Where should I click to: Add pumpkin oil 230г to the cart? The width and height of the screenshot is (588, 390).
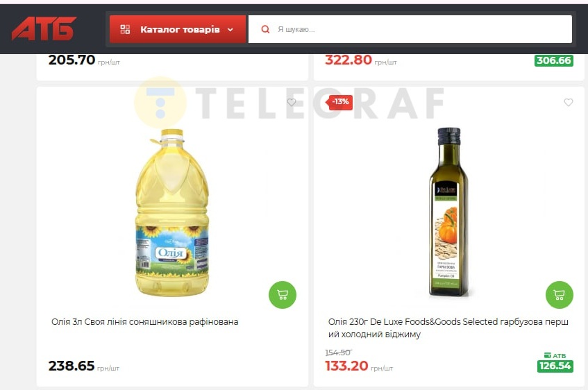coord(559,295)
